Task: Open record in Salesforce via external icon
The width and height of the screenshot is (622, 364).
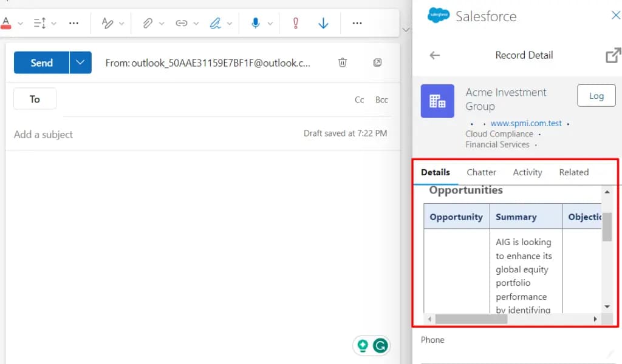Action: [x=613, y=55]
